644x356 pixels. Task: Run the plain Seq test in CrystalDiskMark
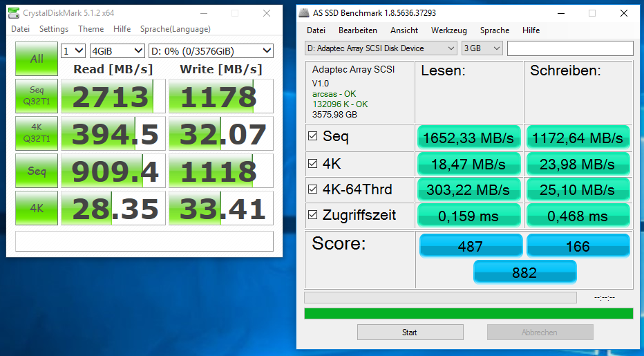[x=37, y=171]
